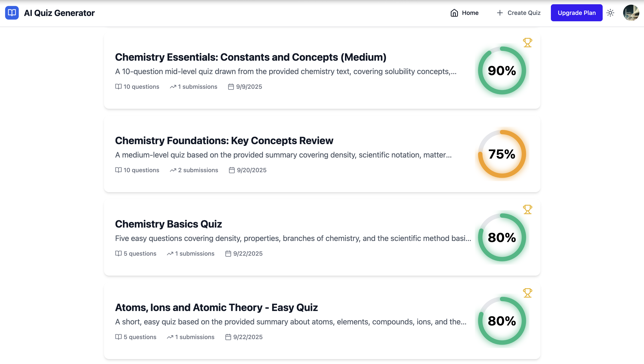This screenshot has width=644, height=364.
Task: Open the profile avatar menu
Action: [x=631, y=13]
